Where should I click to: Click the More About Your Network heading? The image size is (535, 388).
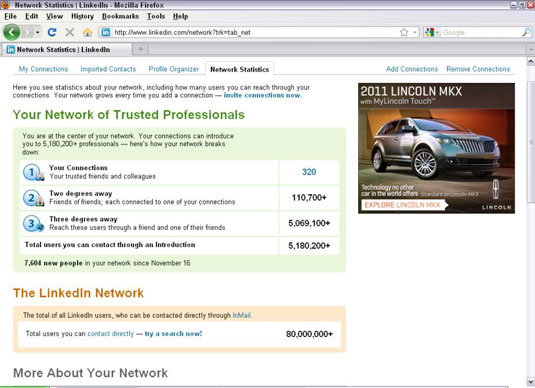tap(90, 373)
